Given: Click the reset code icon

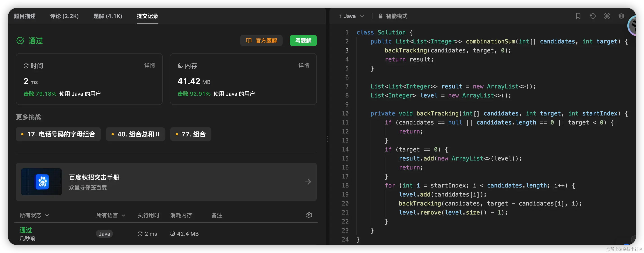Looking at the screenshot, I should coord(592,16).
